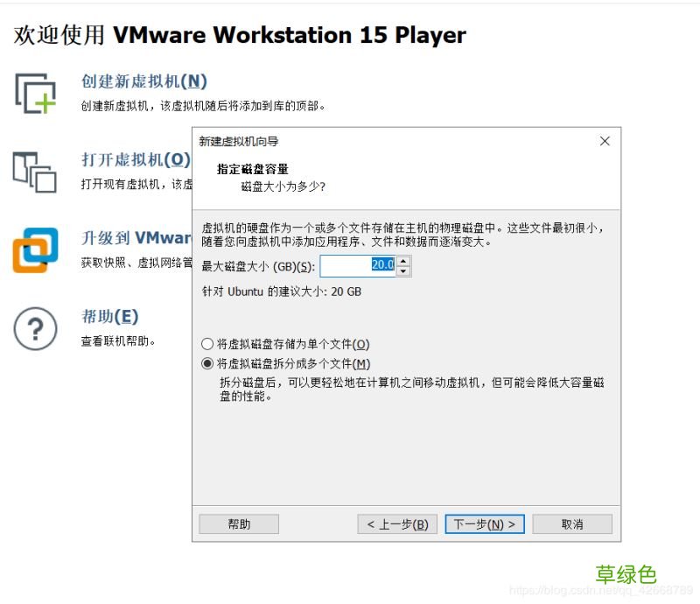
Task: Click the 最大磁盘大小 (GB)(S) label
Action: [x=258, y=267]
